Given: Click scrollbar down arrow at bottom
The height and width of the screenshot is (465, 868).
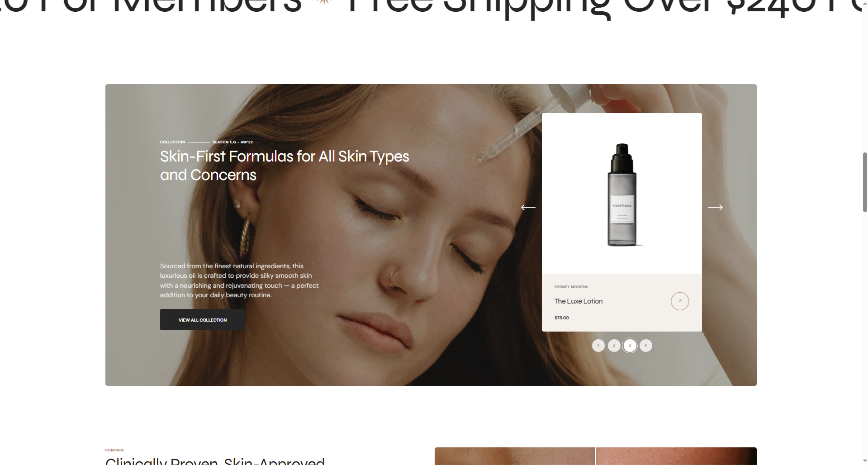Looking at the screenshot, I should 865,461.
